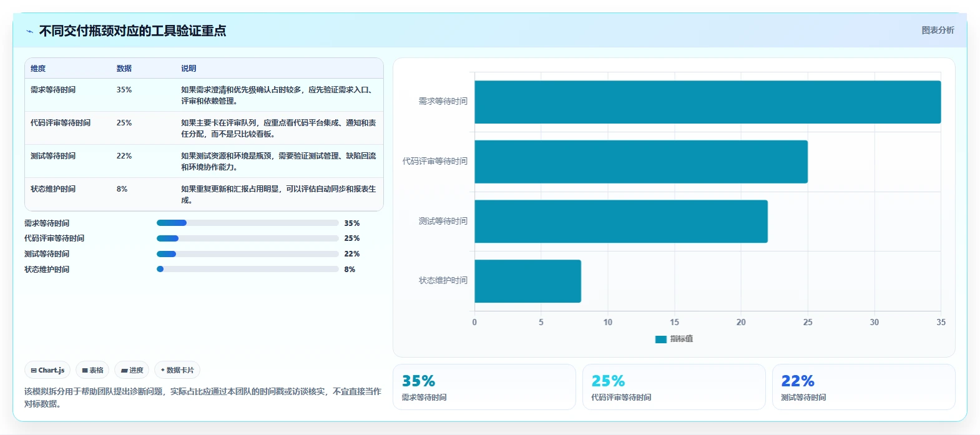Select the 表格 tag chip

point(92,370)
